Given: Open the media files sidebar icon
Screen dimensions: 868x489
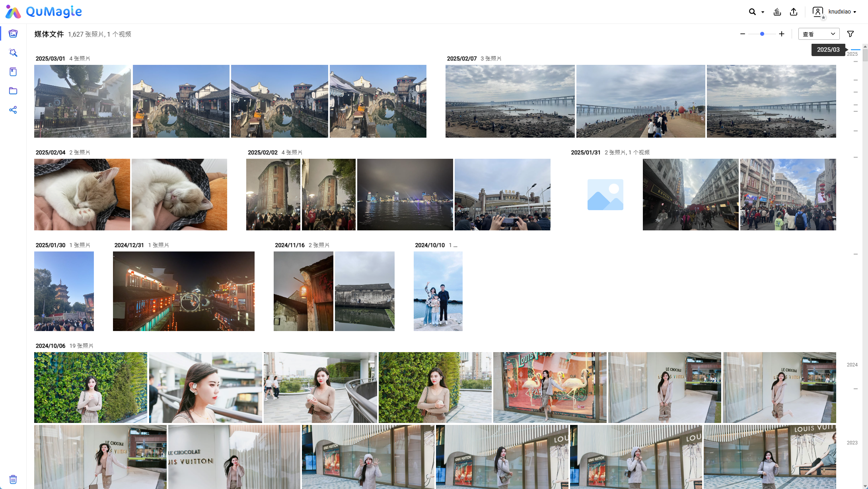Looking at the screenshot, I should [x=13, y=34].
